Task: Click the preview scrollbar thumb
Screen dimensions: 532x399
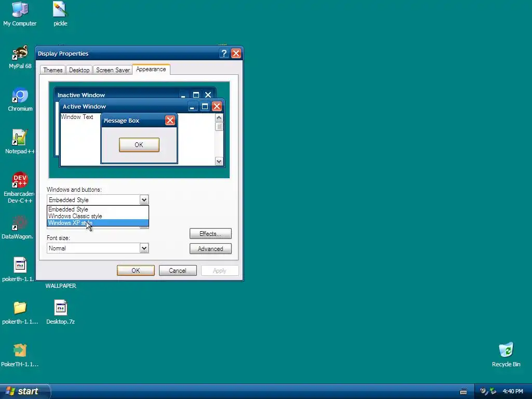Action: pos(219,126)
